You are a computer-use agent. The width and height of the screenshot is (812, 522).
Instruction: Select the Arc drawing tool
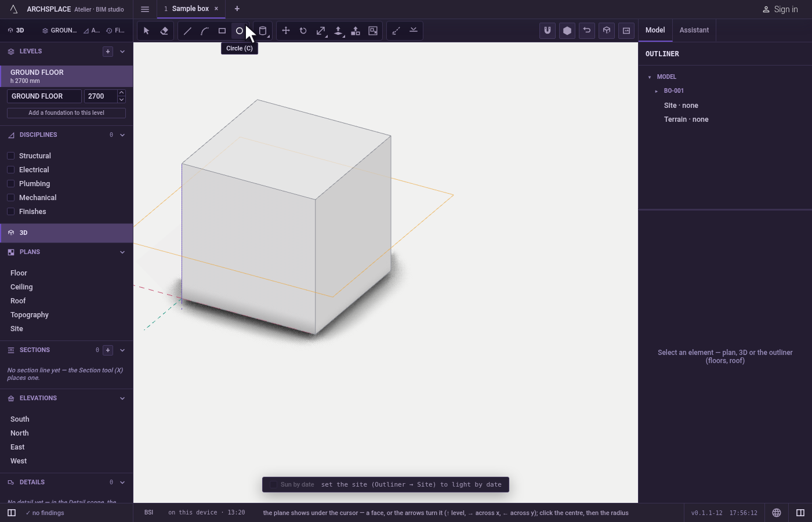205,31
